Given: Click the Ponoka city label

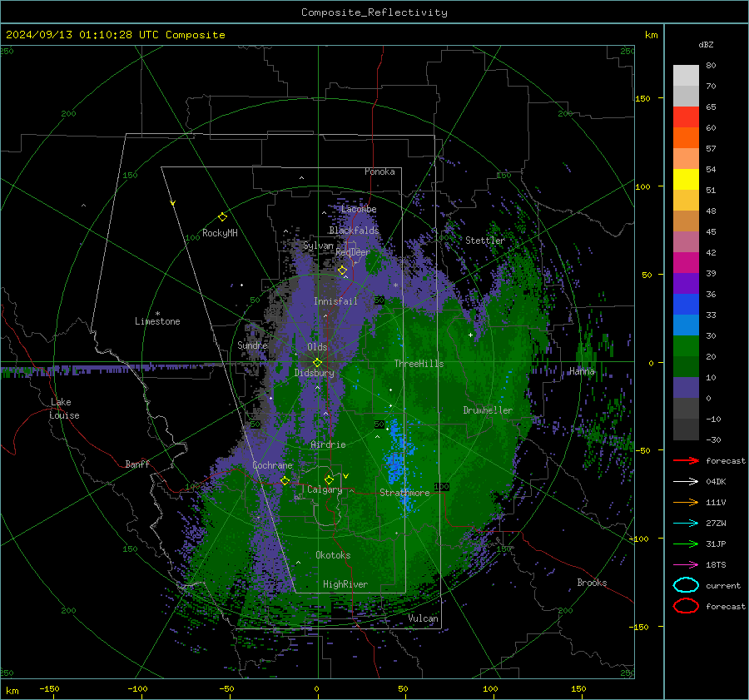Looking at the screenshot, I should click(x=379, y=171).
